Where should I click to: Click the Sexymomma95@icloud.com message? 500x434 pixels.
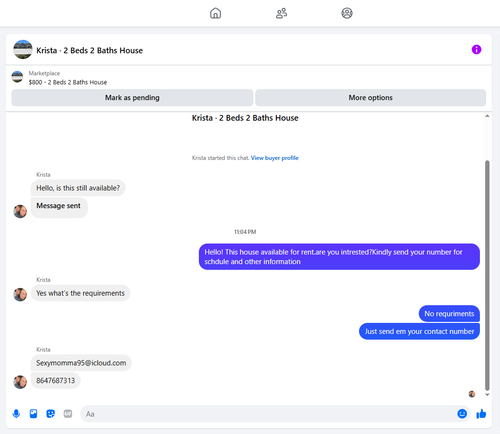pyautogui.click(x=81, y=363)
